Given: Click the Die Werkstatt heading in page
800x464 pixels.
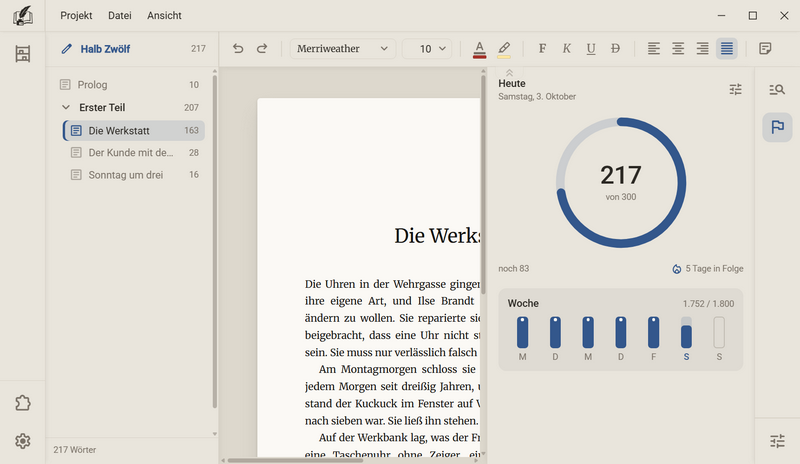Looking at the screenshot, I should tap(437, 236).
